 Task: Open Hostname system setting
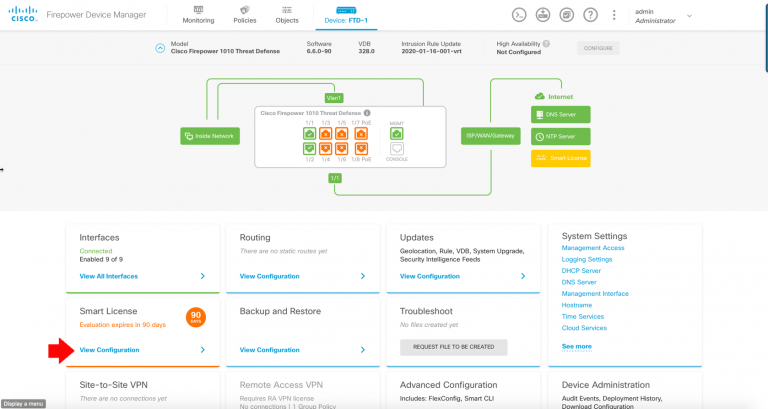(x=576, y=305)
